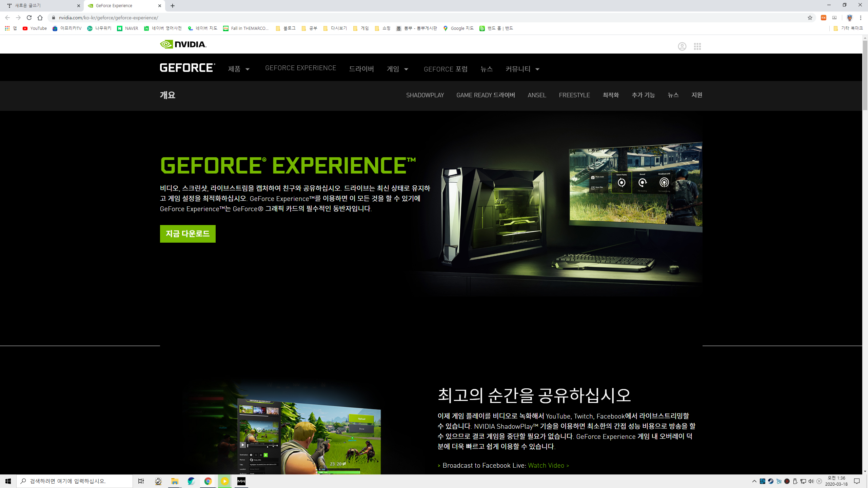Open a new tab with the plus button
Screen dimensions: 868x488
click(173, 6)
